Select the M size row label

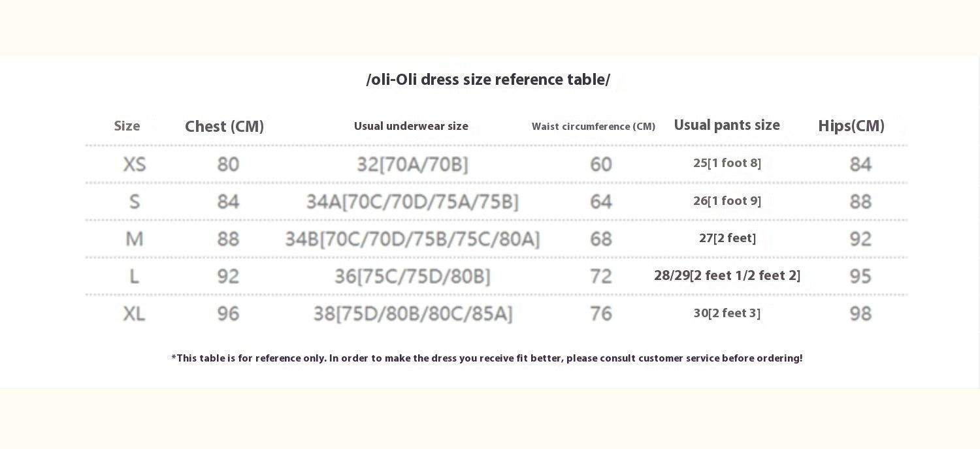pyautogui.click(x=134, y=239)
